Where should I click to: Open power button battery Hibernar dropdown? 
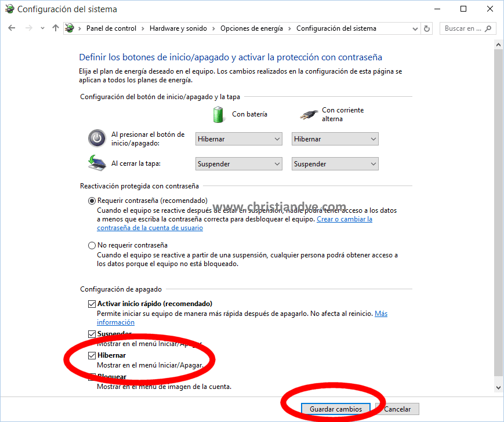239,139
